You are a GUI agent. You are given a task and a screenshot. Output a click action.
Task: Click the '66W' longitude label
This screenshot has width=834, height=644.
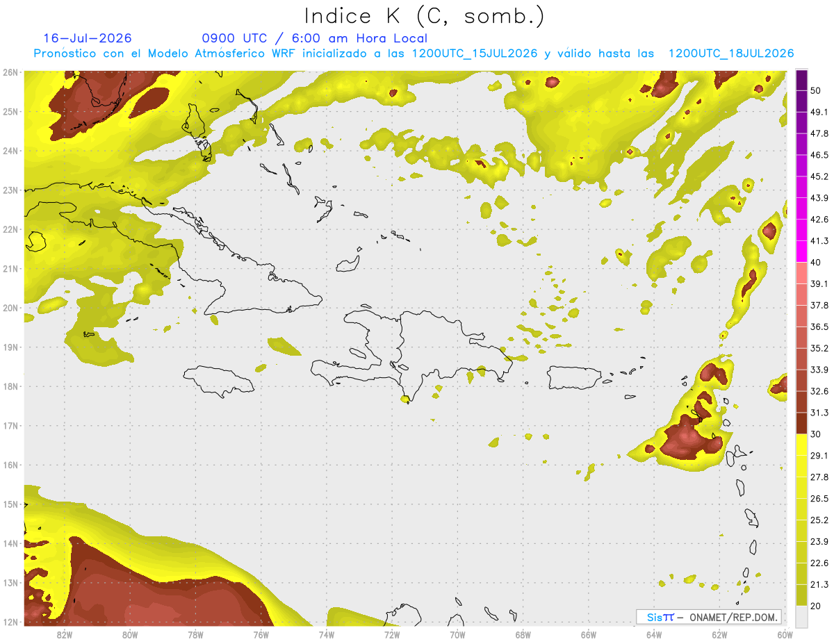[589, 634]
